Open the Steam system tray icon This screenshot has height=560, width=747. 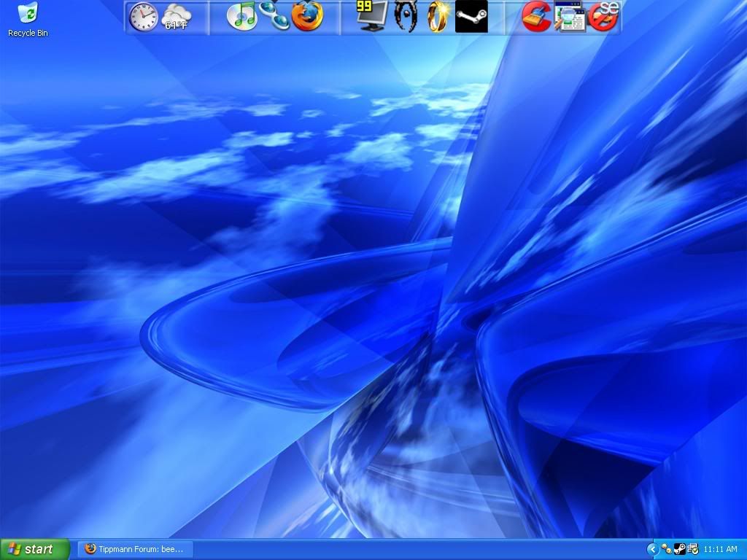click(679, 549)
